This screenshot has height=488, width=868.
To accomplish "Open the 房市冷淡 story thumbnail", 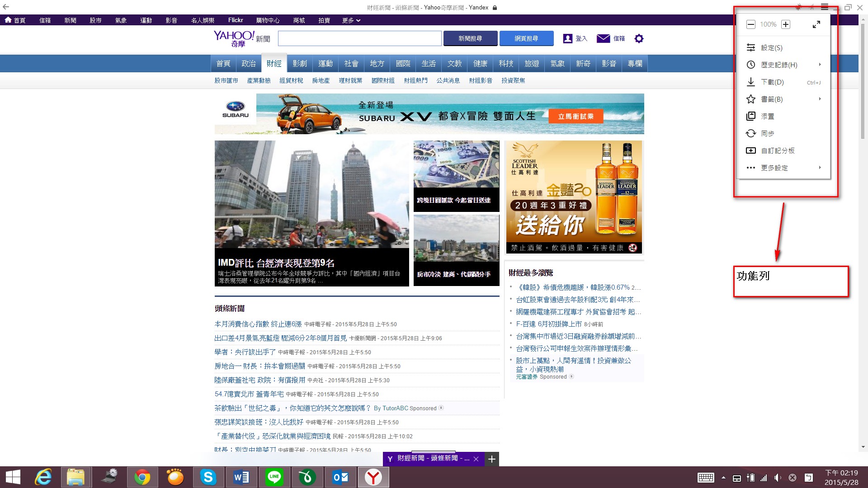I will 457,238.
